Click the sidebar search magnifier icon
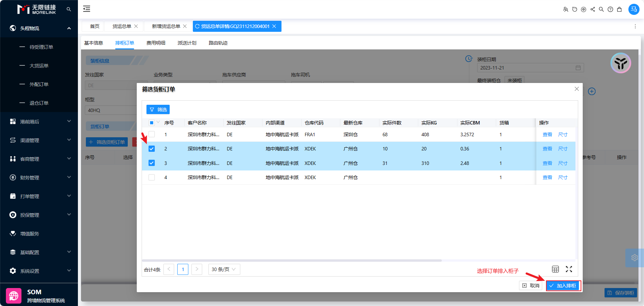This screenshot has height=306, width=644. 69,9
